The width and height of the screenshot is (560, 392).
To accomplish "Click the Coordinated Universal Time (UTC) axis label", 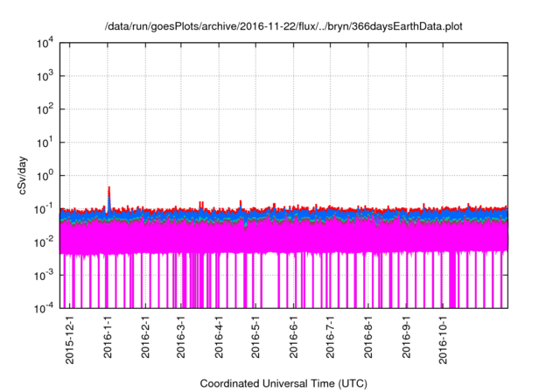I will click(284, 383).
